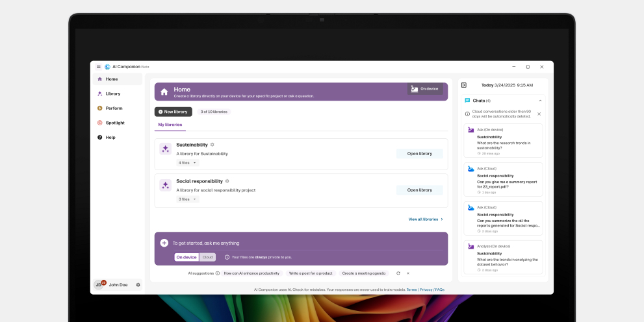Image resolution: width=644 pixels, height=322 pixels.
Task: Open the hamburger navigation menu
Action: pos(99,67)
